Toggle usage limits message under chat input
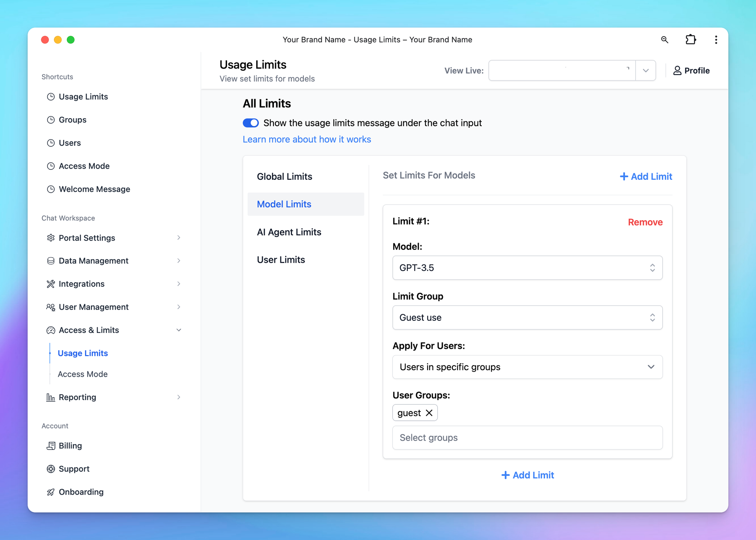 [x=251, y=123]
